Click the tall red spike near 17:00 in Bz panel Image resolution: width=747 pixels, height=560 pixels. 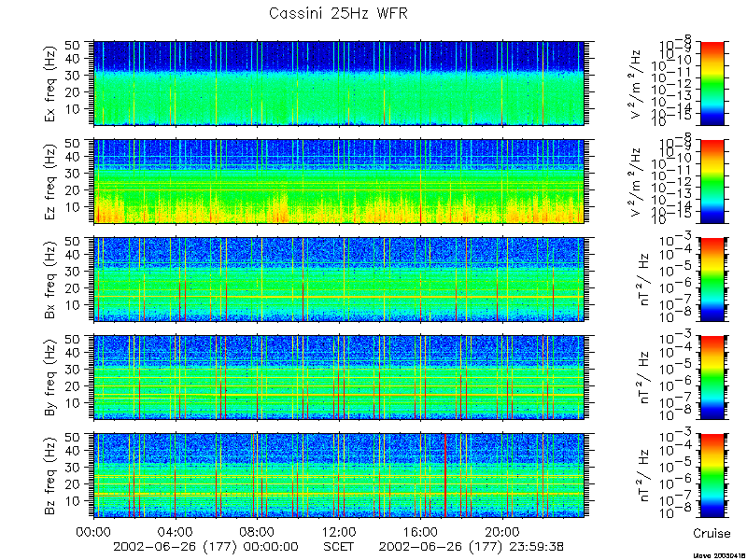445,475
